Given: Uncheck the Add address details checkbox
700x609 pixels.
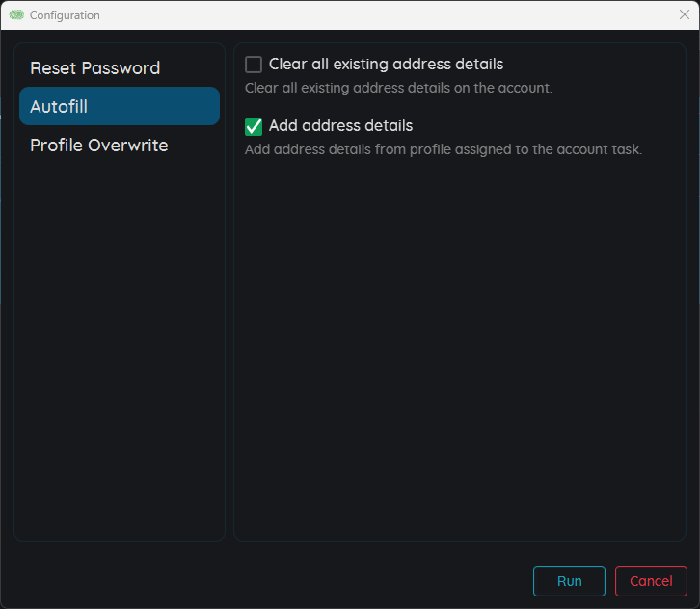Looking at the screenshot, I should coord(254,126).
